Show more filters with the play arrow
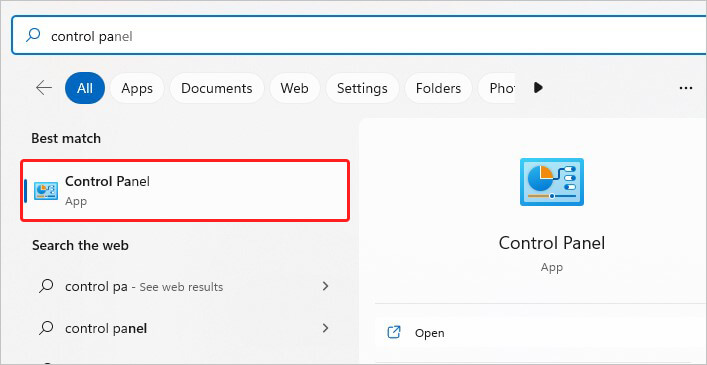 tap(537, 87)
